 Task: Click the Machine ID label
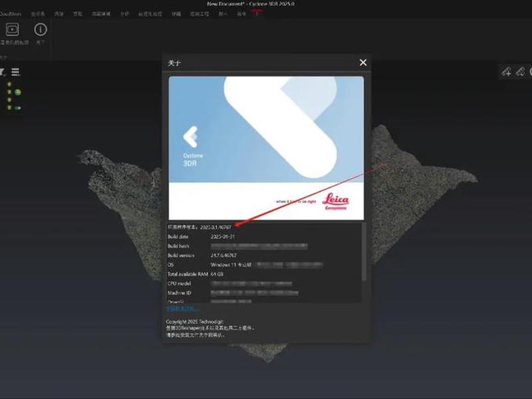click(x=179, y=293)
